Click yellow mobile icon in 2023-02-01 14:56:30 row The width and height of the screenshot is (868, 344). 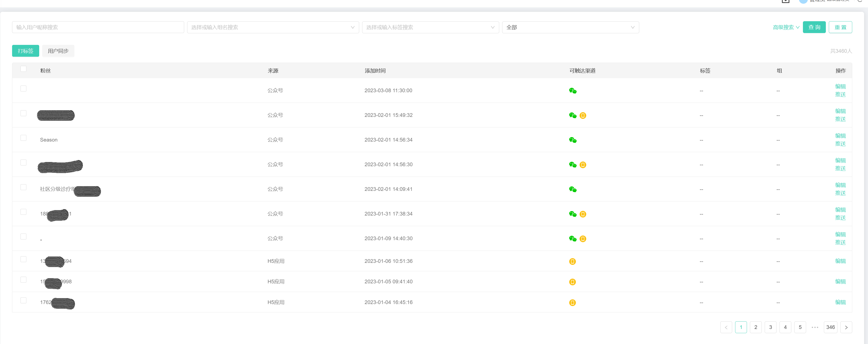coord(583,165)
